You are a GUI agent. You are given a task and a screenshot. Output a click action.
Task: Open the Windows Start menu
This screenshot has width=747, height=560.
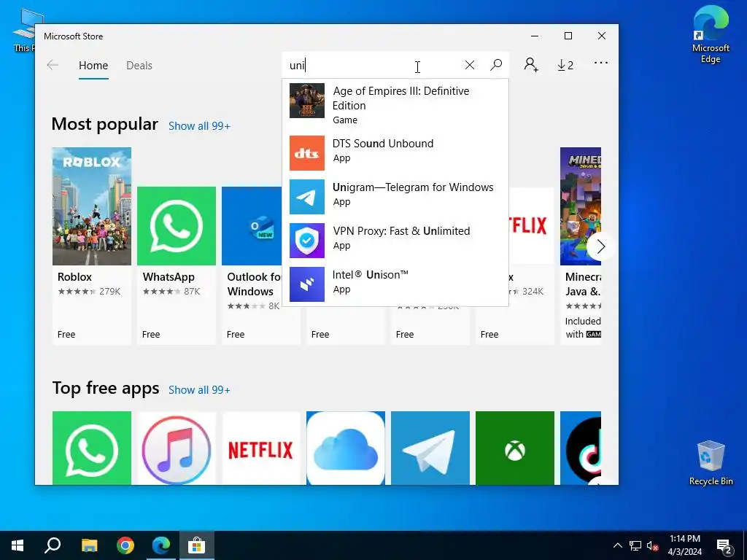coord(18,545)
